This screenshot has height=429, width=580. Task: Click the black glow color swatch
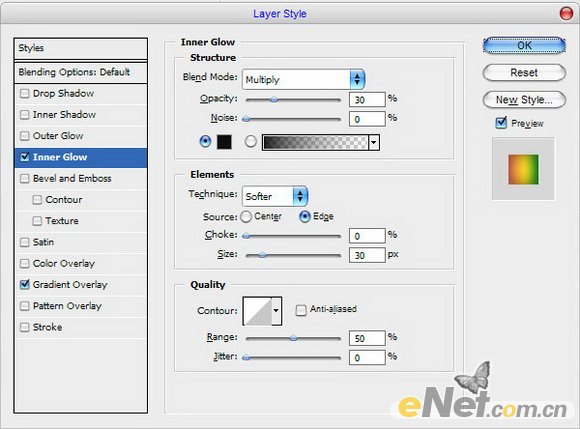pos(224,142)
